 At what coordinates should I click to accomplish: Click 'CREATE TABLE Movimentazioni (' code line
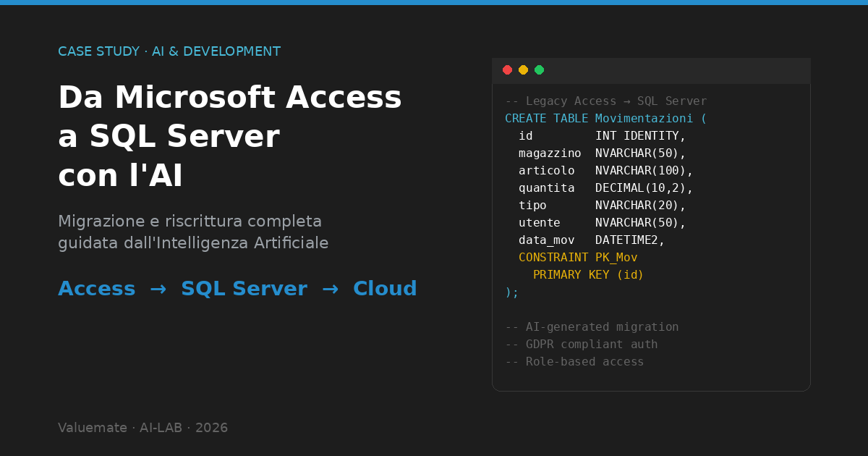tap(605, 119)
